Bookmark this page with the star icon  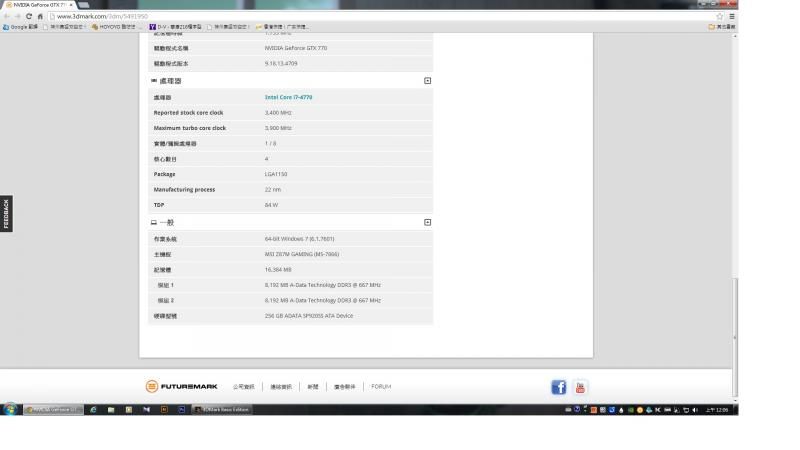click(719, 16)
